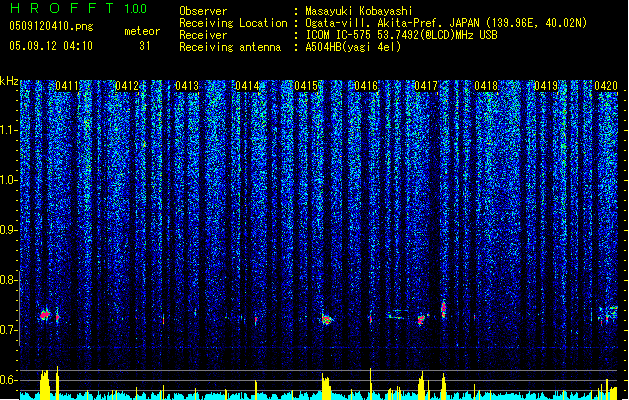Click the 0.8 kHz axis label

click(9, 280)
